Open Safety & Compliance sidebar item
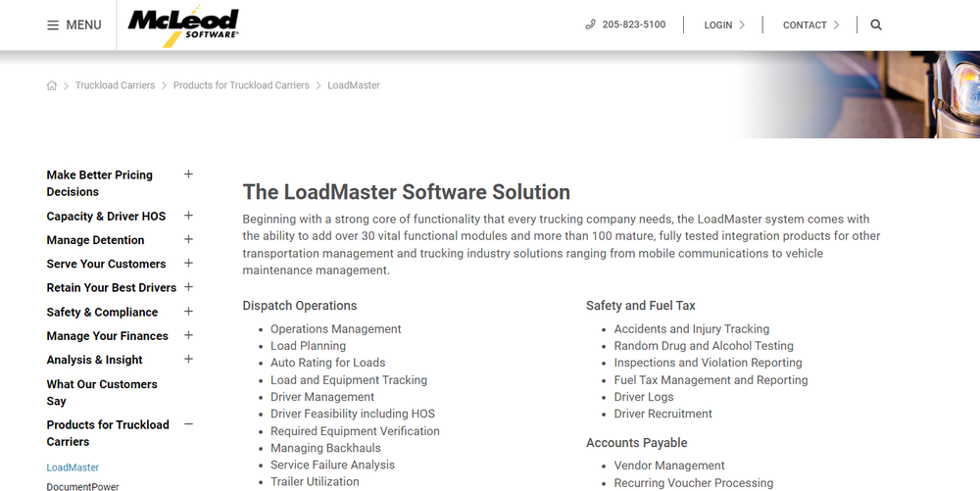This screenshot has height=491, width=980. [102, 312]
